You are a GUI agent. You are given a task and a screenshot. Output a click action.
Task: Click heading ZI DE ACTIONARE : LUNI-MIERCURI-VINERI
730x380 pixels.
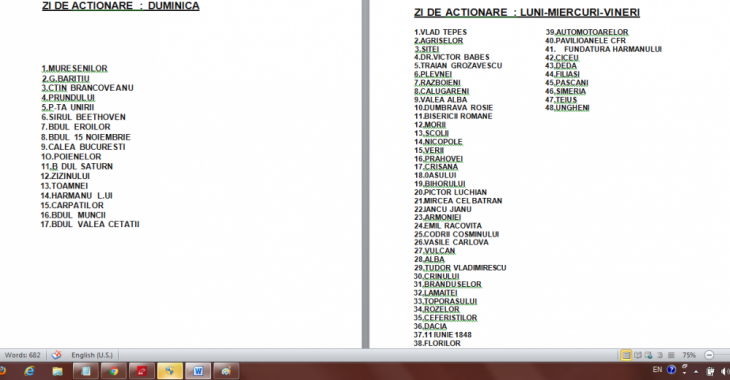pyautogui.click(x=527, y=13)
